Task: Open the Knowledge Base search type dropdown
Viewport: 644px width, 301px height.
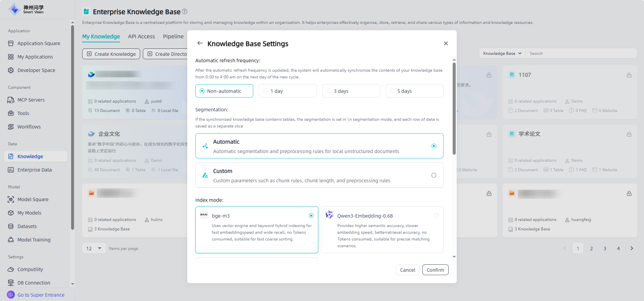Action: pos(502,53)
